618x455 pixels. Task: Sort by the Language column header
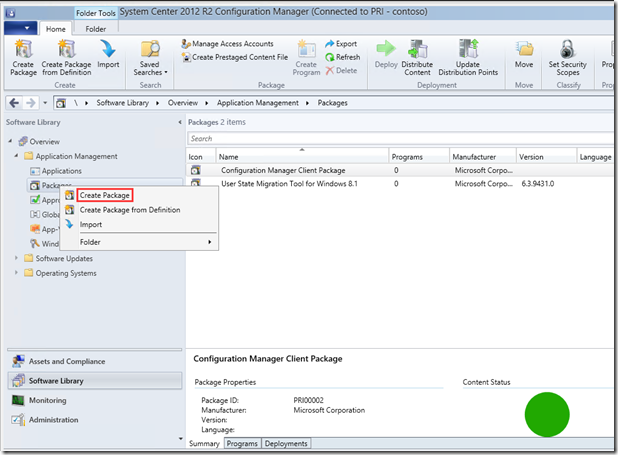tap(595, 157)
